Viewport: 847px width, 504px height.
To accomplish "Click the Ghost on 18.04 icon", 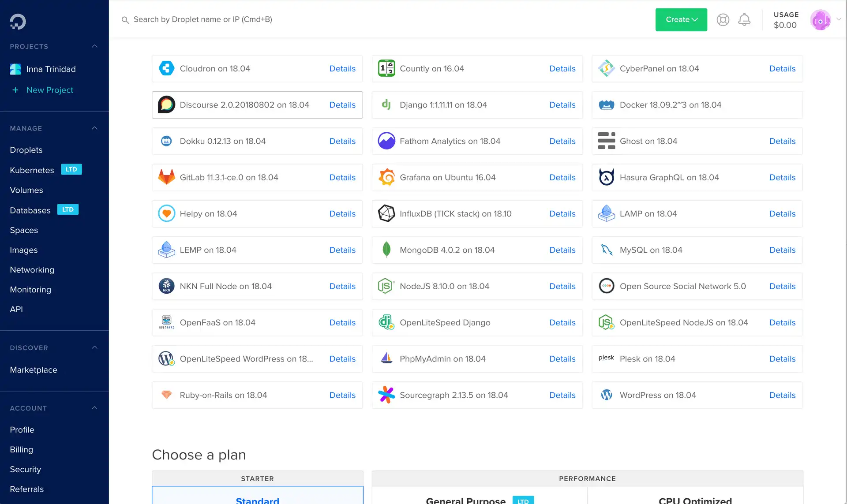I will pyautogui.click(x=607, y=141).
